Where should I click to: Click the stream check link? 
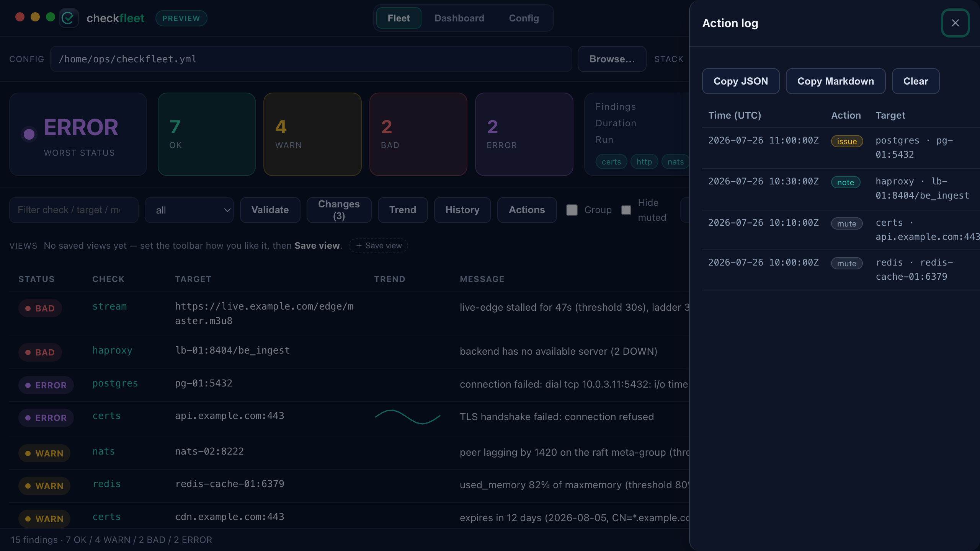pos(109,306)
